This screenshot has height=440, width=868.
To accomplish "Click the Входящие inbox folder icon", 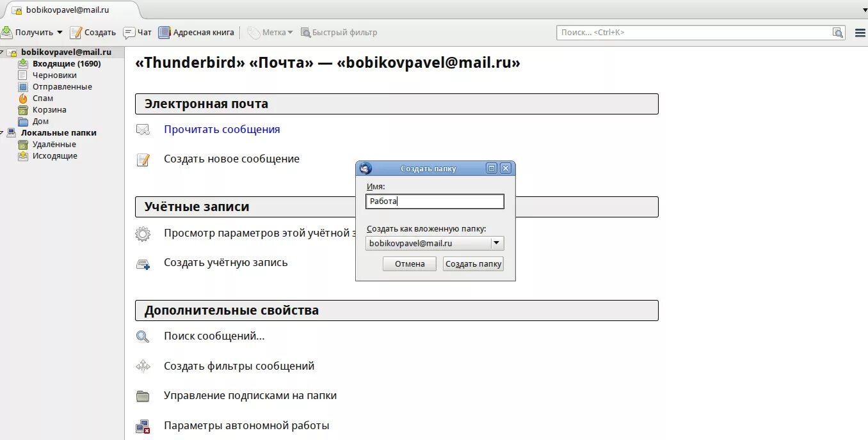I will pyautogui.click(x=23, y=64).
